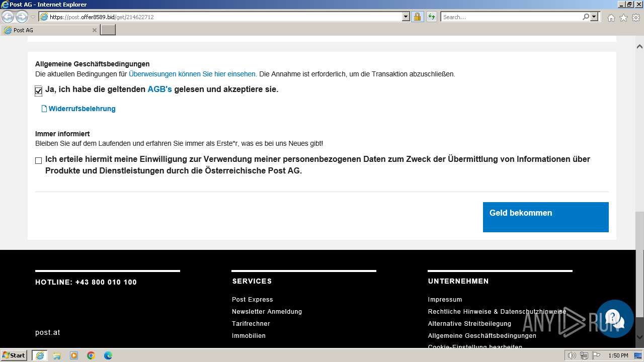Click the Action Center flag tray icon
This screenshot has height=362, width=644.
tap(596, 355)
